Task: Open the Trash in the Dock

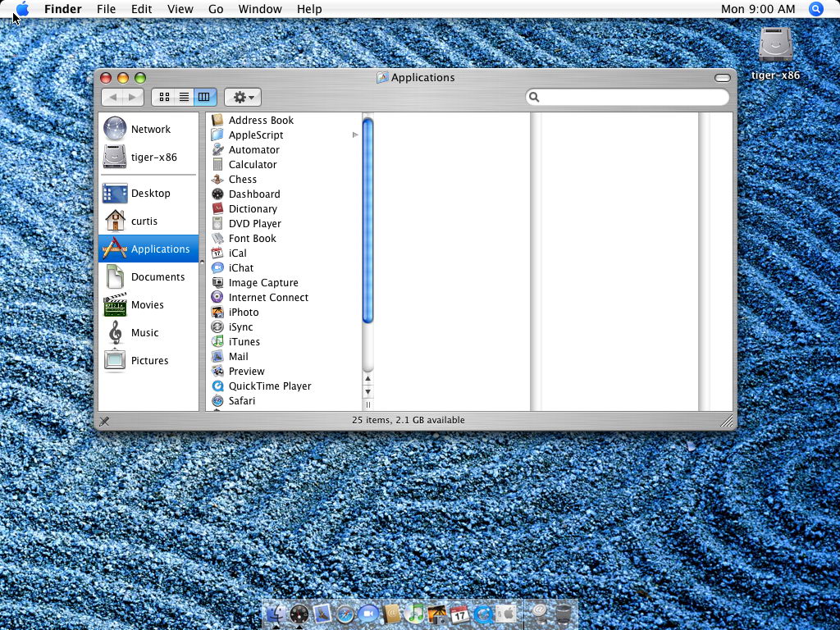Action: click(563, 614)
